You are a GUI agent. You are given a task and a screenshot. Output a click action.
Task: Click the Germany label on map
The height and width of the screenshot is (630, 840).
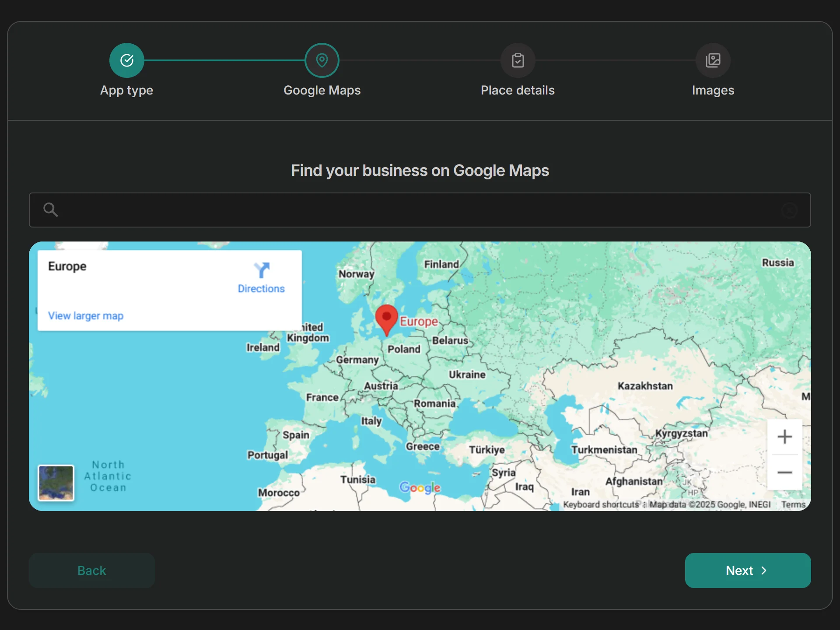click(x=357, y=360)
